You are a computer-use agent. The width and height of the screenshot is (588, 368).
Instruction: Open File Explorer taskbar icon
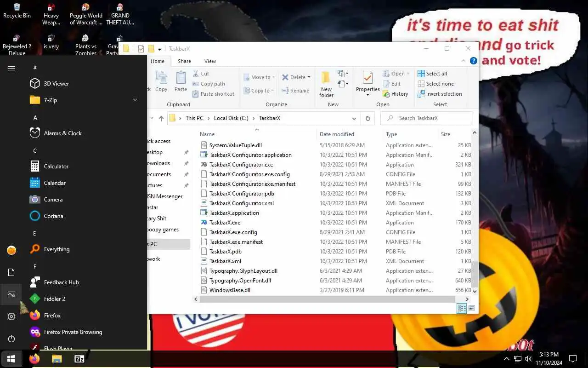coord(57,359)
